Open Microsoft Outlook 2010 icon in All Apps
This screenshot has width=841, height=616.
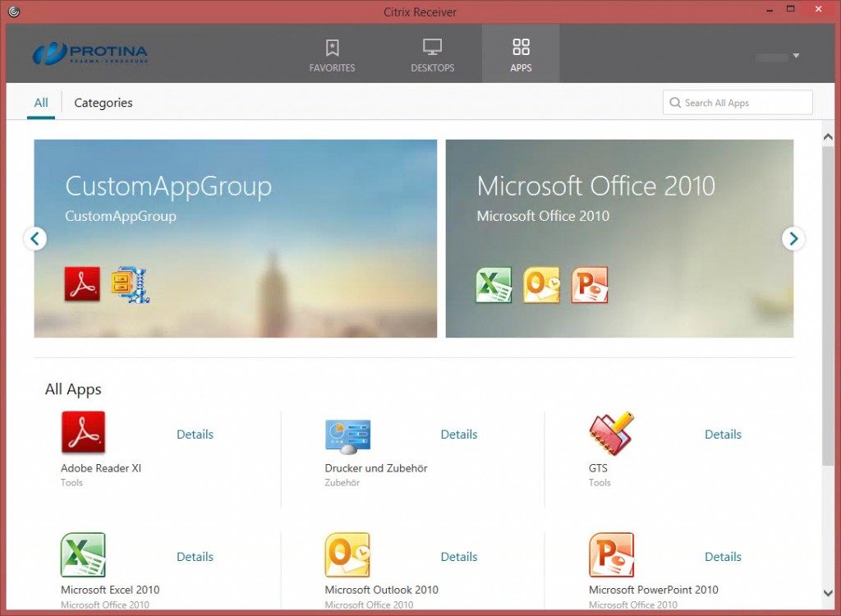[x=347, y=555]
